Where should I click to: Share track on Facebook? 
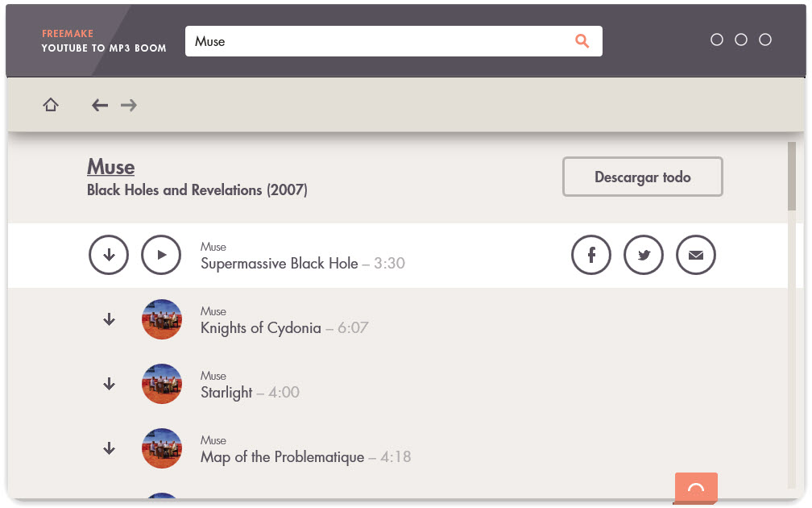591,255
